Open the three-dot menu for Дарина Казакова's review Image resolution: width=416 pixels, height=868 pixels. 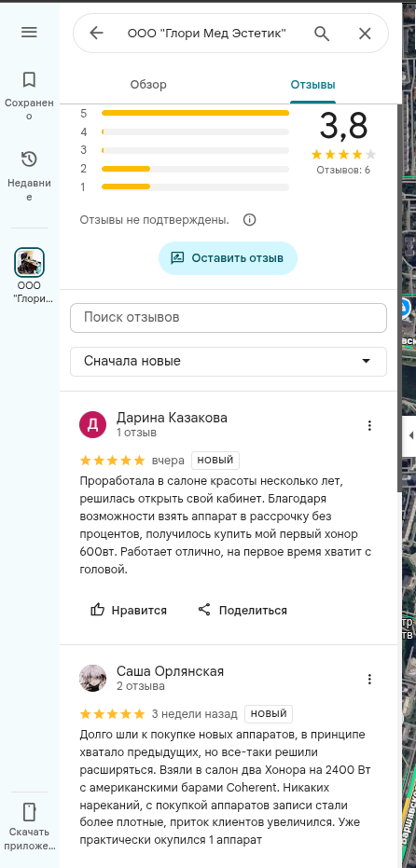click(x=369, y=425)
